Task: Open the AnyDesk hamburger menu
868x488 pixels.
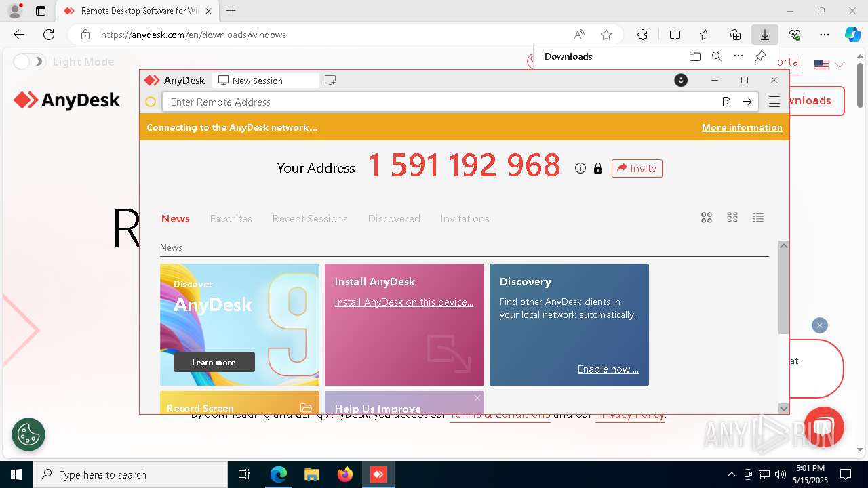Action: pyautogui.click(x=774, y=102)
